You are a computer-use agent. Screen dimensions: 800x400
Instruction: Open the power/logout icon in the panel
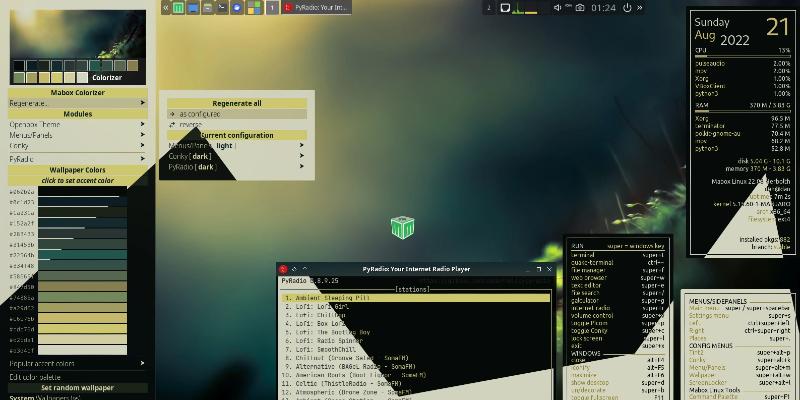[x=627, y=8]
